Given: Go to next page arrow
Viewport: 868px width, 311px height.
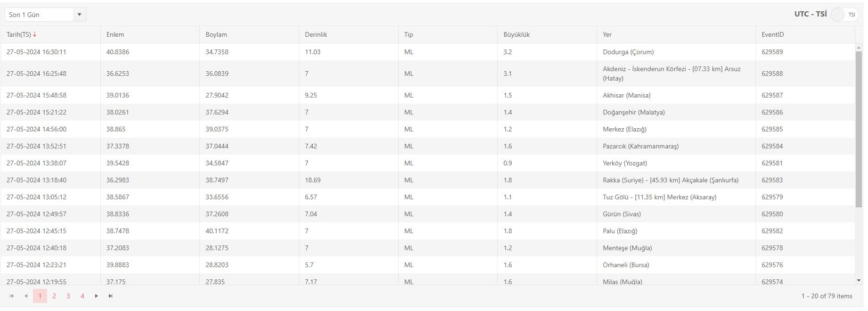Looking at the screenshot, I should (96, 296).
